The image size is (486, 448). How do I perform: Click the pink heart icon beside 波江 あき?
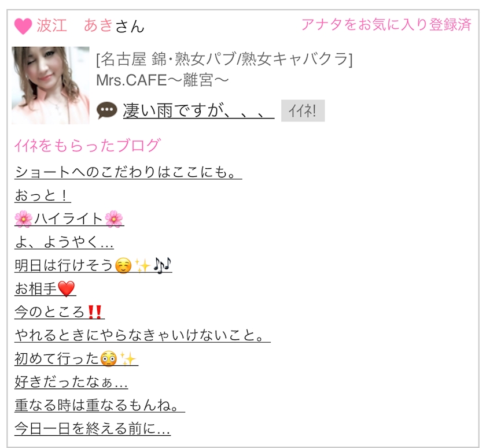click(x=23, y=26)
